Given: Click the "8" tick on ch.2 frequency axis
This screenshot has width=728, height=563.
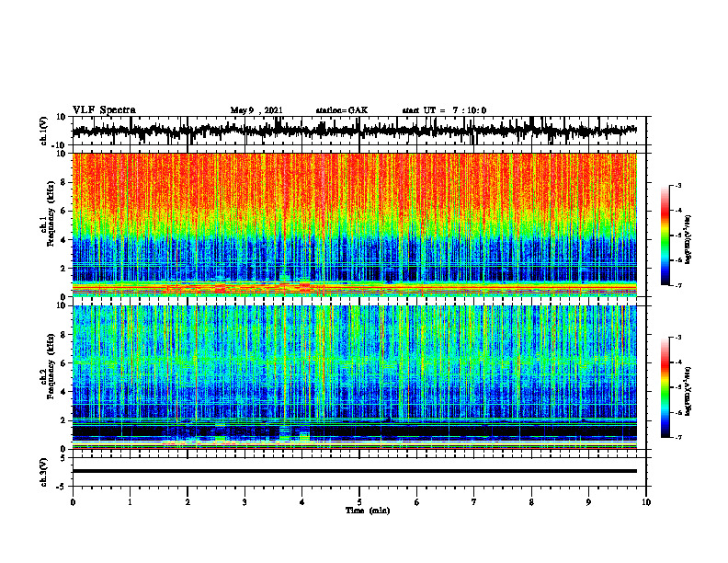Looking at the screenshot, I should [64, 335].
